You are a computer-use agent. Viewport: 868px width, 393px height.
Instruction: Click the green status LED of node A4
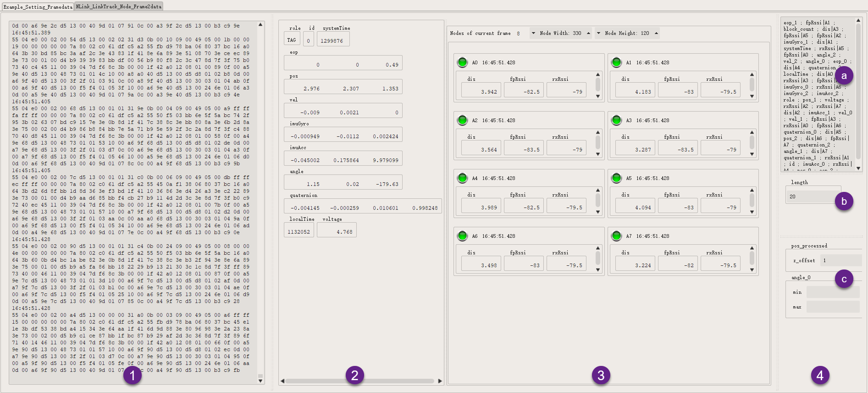pyautogui.click(x=462, y=178)
